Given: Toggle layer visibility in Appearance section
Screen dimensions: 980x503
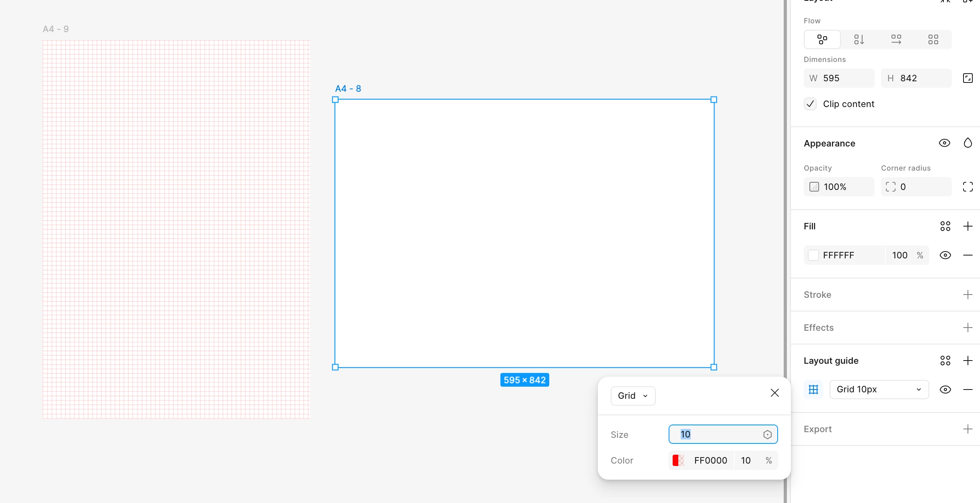Looking at the screenshot, I should 944,143.
